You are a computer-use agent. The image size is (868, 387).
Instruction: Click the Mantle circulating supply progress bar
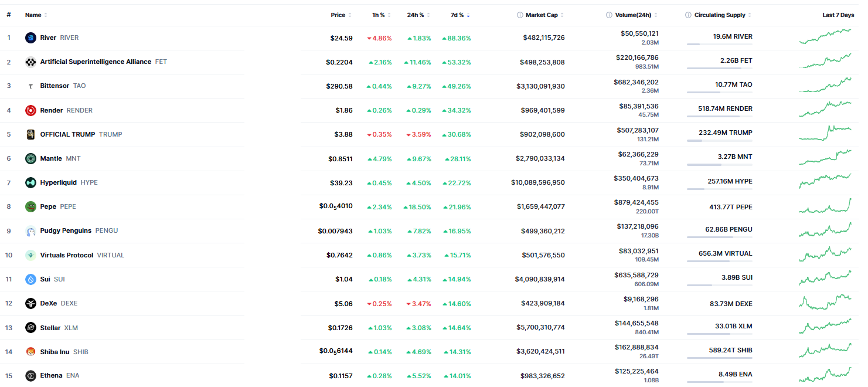[719, 165]
